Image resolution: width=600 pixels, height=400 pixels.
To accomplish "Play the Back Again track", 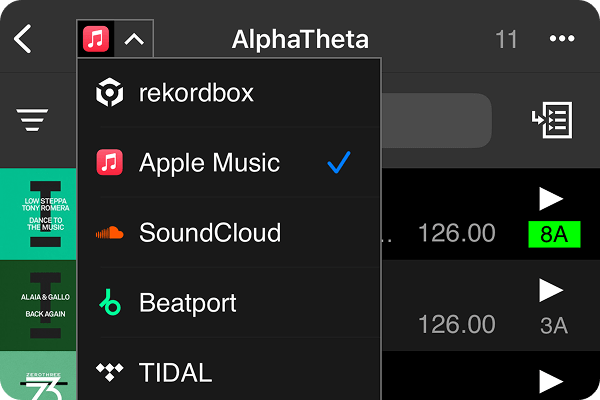I will (551, 290).
